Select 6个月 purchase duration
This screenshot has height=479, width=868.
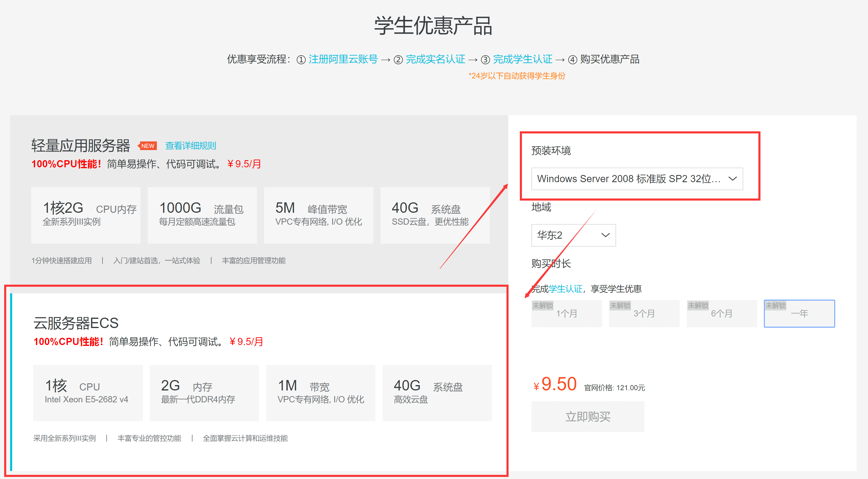coord(722,313)
